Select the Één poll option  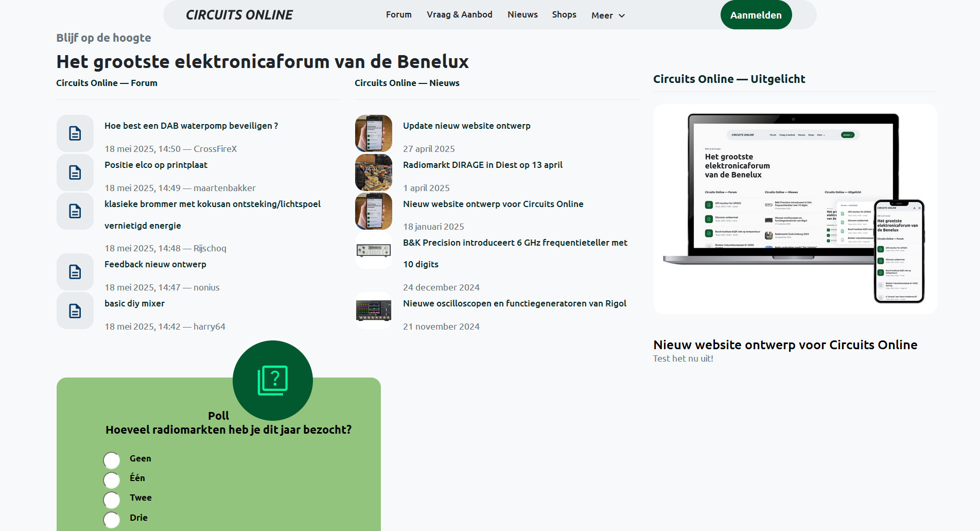click(x=112, y=479)
